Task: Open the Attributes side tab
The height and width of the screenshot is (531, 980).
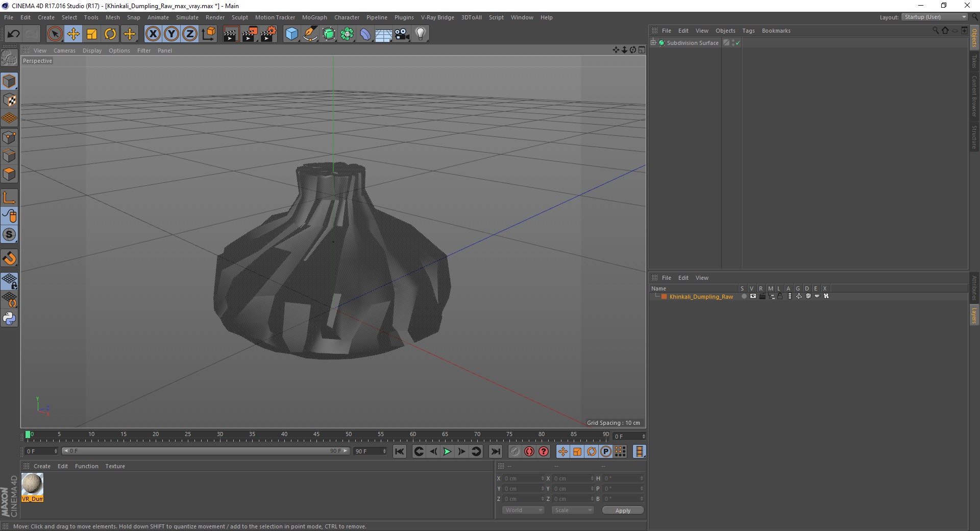Action: (x=974, y=288)
